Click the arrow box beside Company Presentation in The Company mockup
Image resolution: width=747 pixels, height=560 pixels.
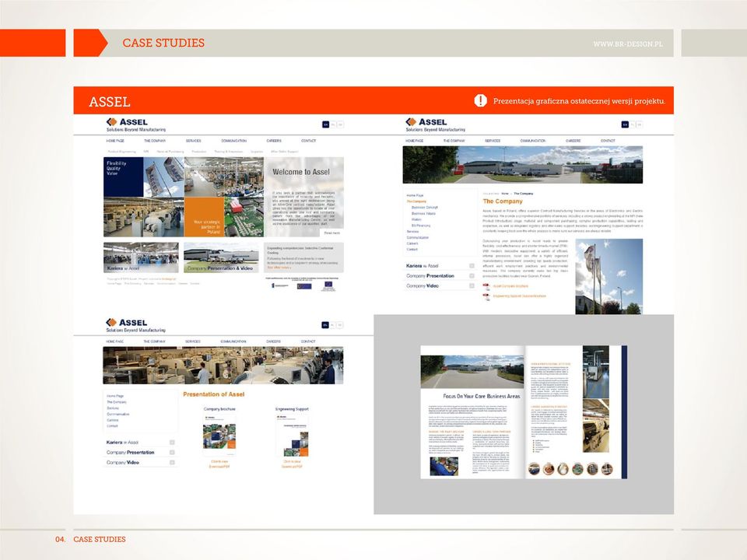coord(472,275)
